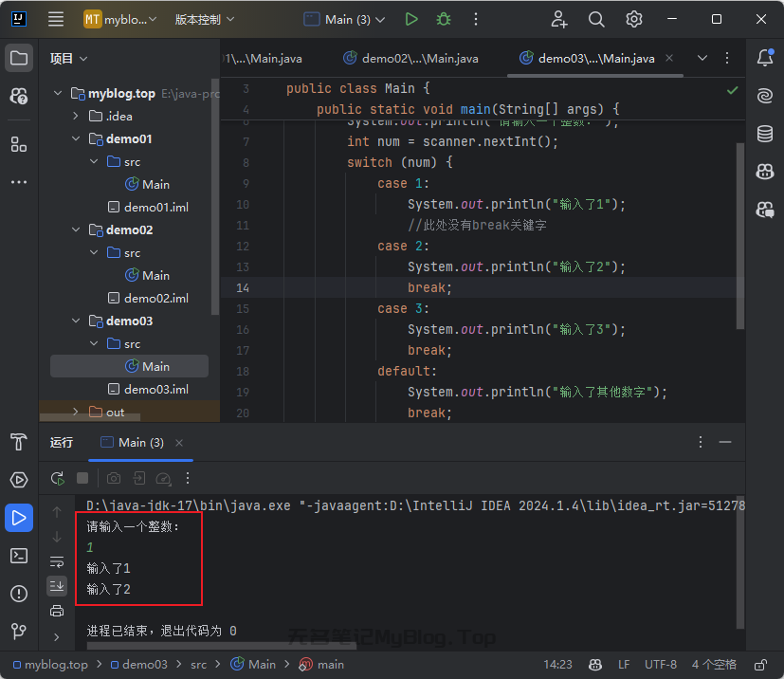Click the stop process button
The image size is (784, 679).
(x=82, y=479)
